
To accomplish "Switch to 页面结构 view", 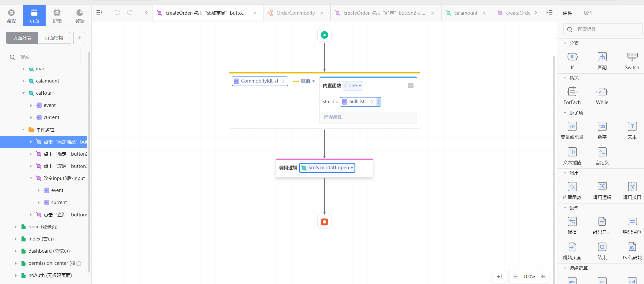I will (x=54, y=38).
